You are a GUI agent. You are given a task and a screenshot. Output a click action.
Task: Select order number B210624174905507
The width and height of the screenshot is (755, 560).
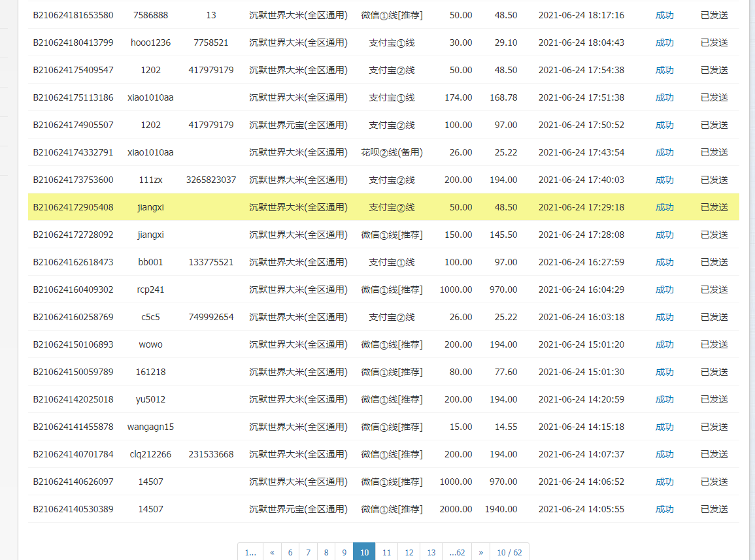click(73, 125)
